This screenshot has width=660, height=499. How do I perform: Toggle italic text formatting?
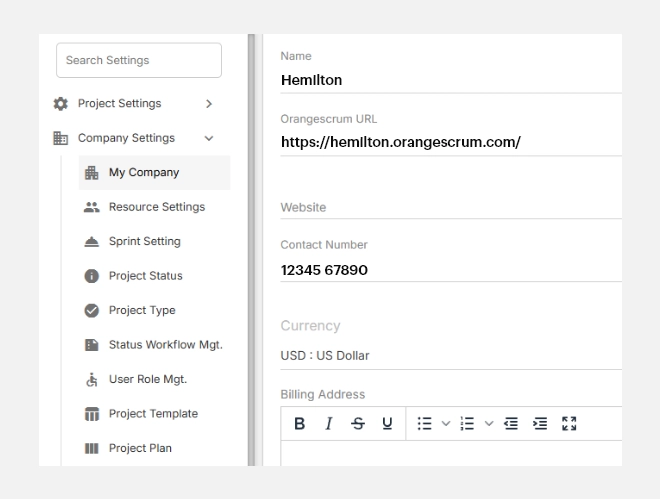point(328,424)
